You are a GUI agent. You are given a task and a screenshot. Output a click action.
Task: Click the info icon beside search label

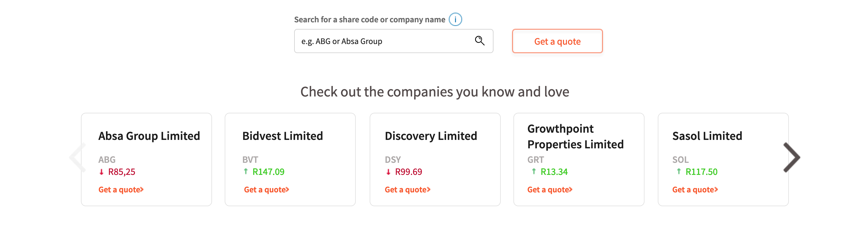[x=455, y=20]
